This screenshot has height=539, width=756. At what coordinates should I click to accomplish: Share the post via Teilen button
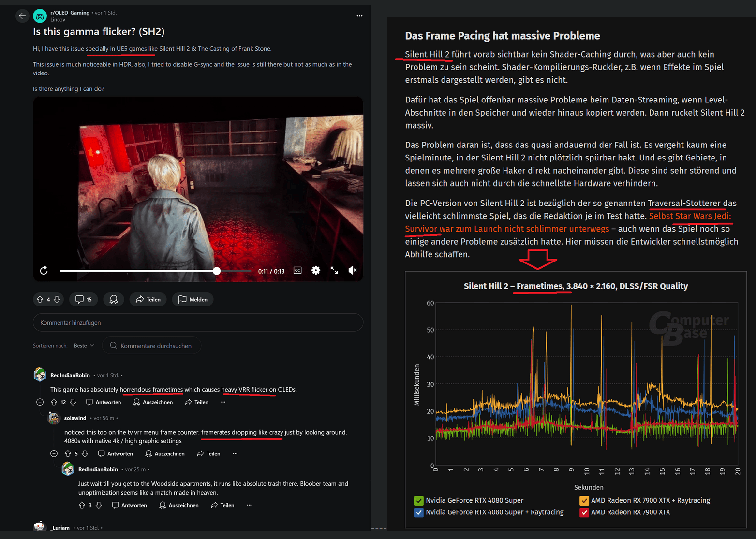[148, 299]
